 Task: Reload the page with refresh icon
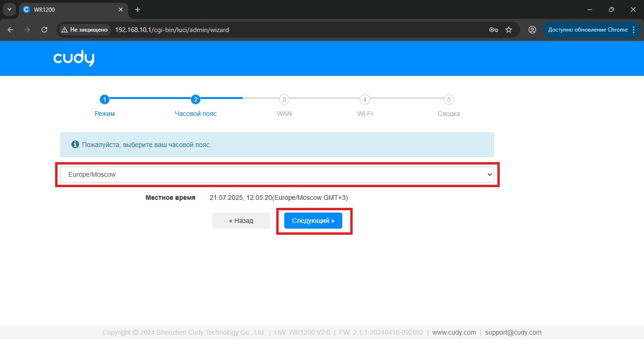pos(44,30)
